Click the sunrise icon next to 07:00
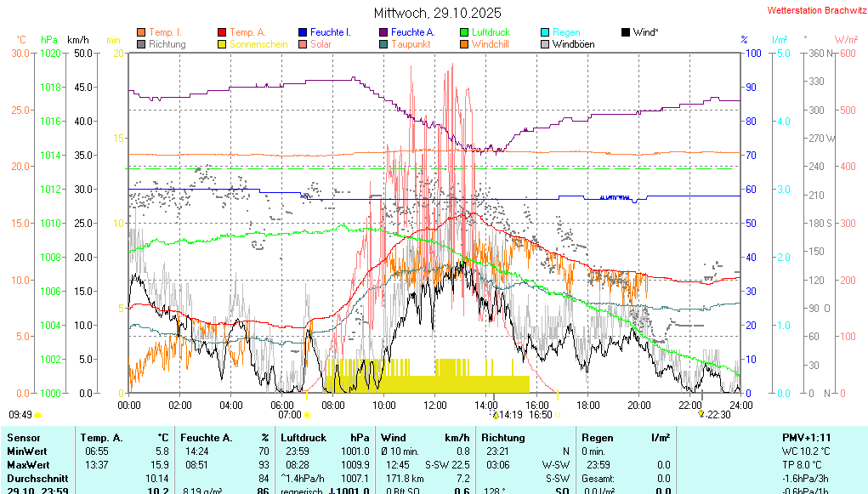The height and width of the screenshot is (494, 868). click(x=306, y=415)
